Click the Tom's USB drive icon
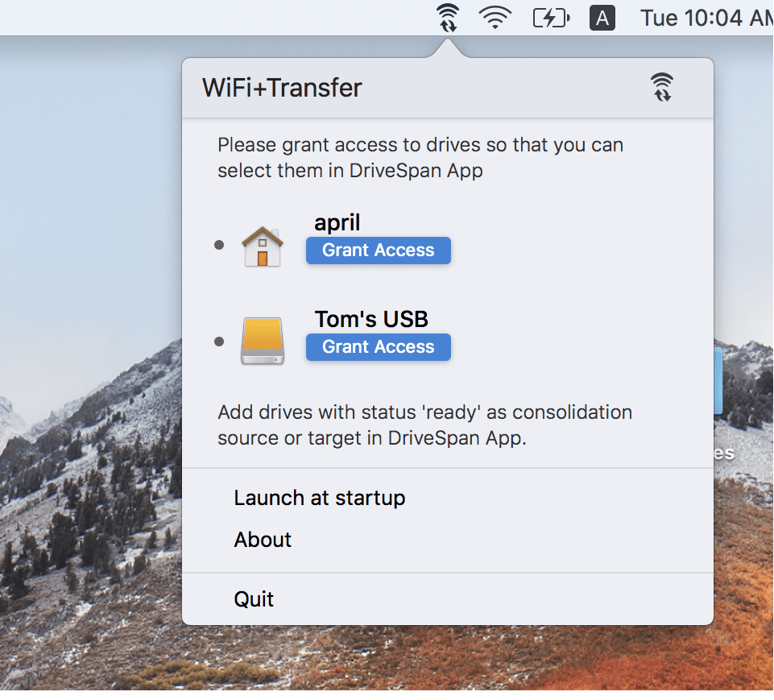 [262, 341]
